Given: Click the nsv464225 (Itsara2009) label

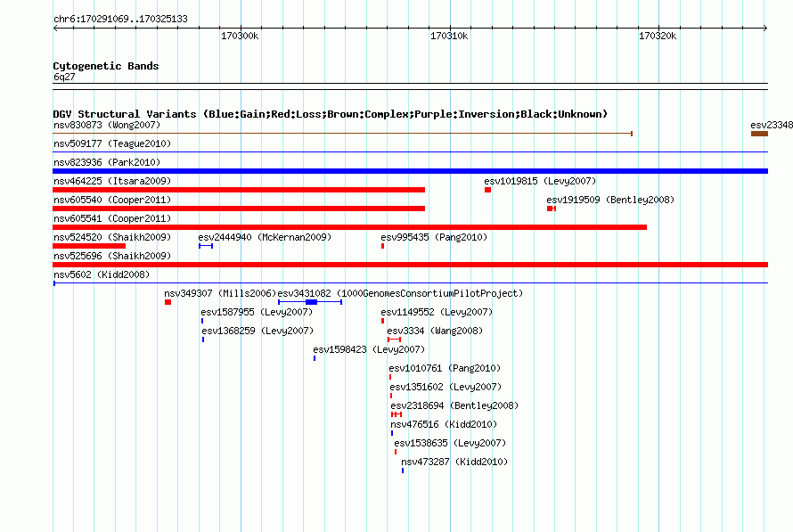Looking at the screenshot, I should [x=112, y=181].
